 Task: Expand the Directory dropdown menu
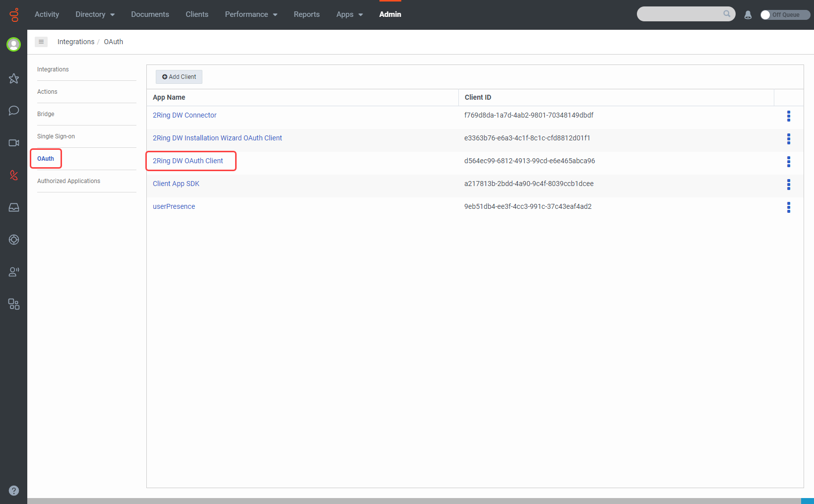click(x=95, y=14)
